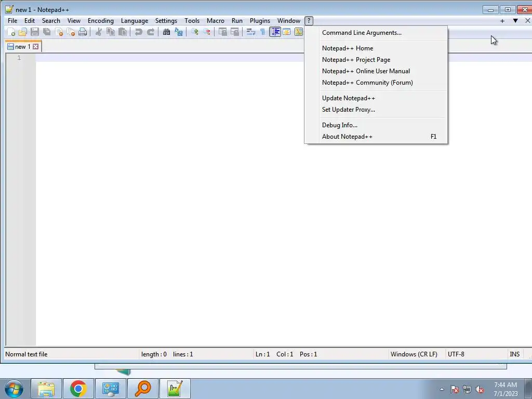Image resolution: width=532 pixels, height=399 pixels.
Task: Click the Open file folder icon
Action: 23,32
